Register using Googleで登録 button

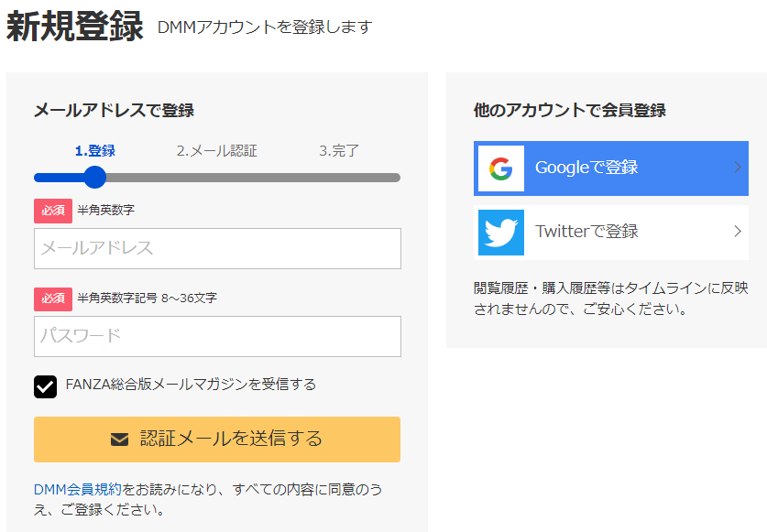611,168
